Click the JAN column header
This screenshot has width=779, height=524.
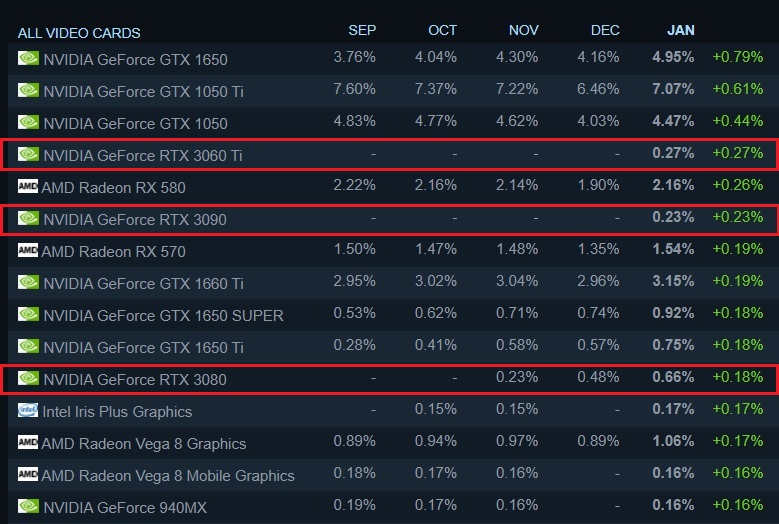680,30
